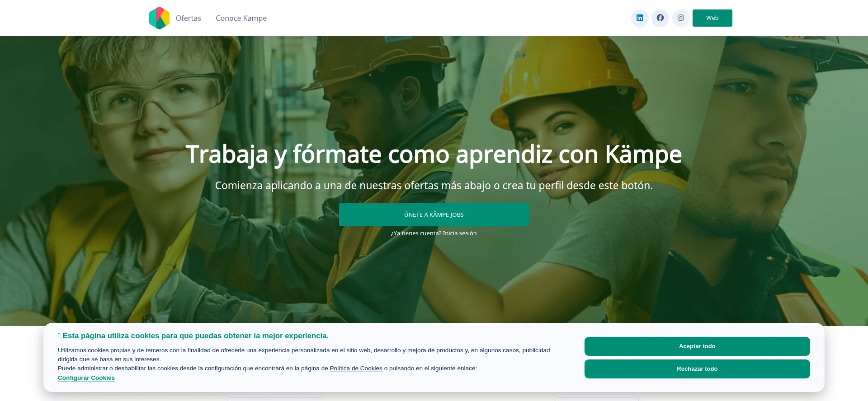Open the LinkedIn social icon
This screenshot has height=401, width=868.
click(640, 18)
